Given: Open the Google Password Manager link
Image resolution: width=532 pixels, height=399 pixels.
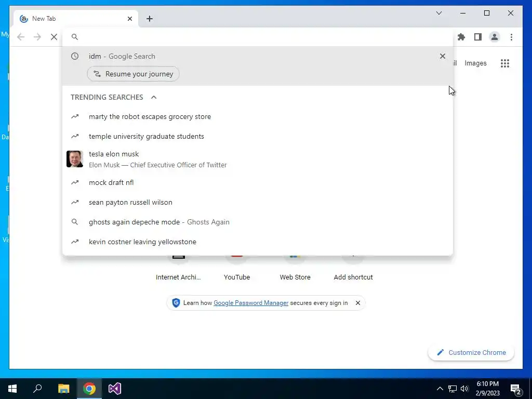Looking at the screenshot, I should tap(251, 303).
